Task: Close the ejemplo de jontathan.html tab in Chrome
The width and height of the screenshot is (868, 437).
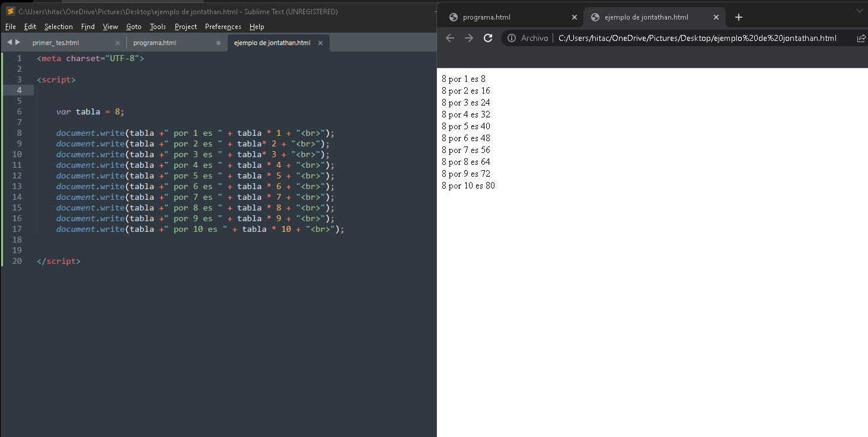Action: [x=716, y=17]
